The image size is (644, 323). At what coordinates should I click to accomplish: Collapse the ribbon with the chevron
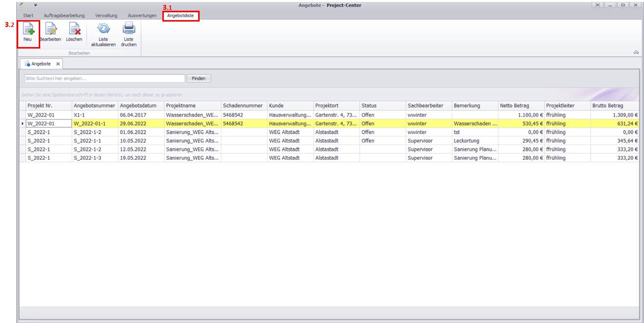point(636,52)
